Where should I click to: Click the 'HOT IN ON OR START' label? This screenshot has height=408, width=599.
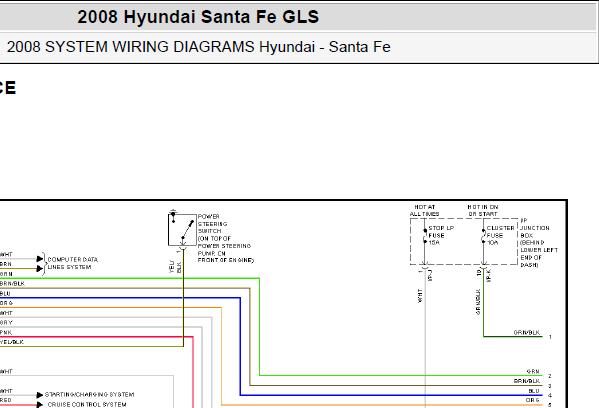(x=483, y=210)
